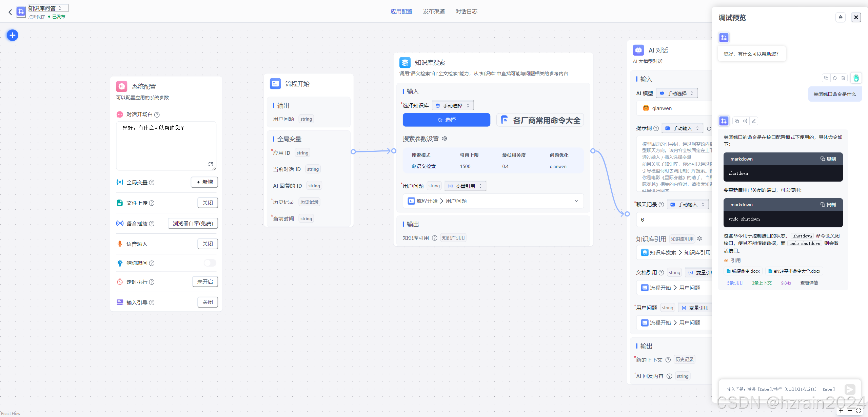Open AI node 用户问题 变量引用 dropdown

tap(695, 308)
